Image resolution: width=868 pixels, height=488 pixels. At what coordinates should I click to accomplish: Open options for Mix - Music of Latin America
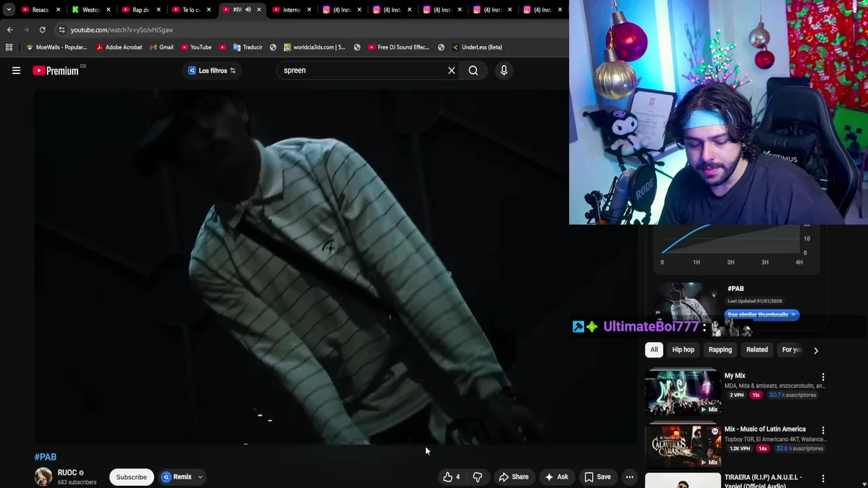coord(823,430)
